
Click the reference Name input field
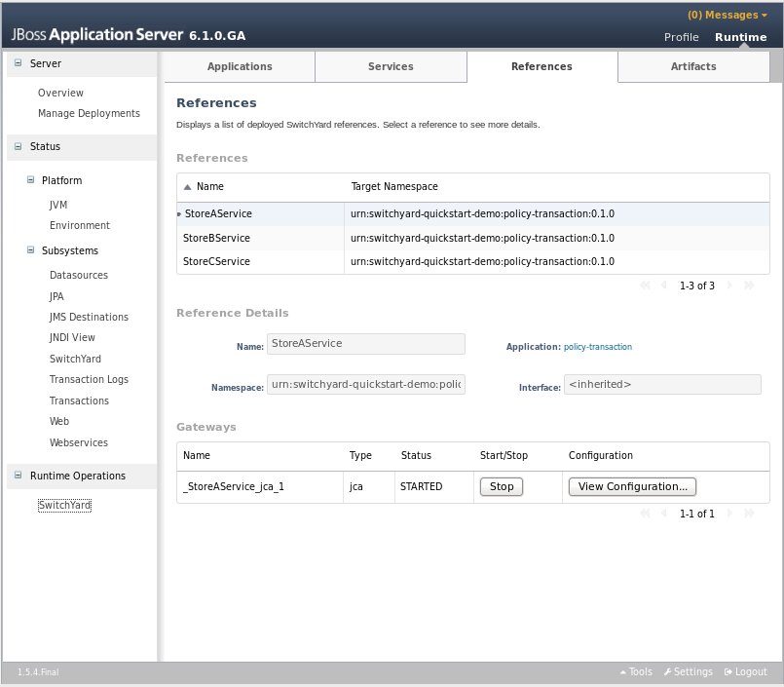coord(366,344)
